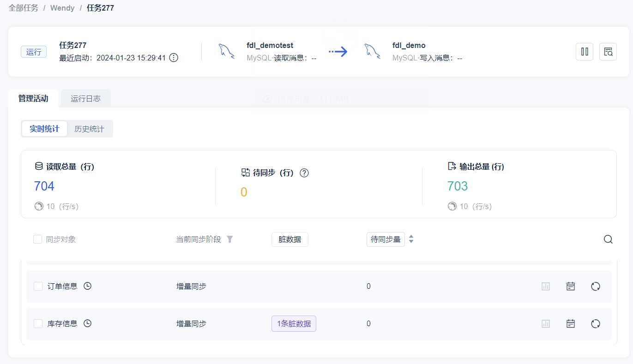Resync the 库存信息 table
This screenshot has height=364, width=633.
(596, 324)
